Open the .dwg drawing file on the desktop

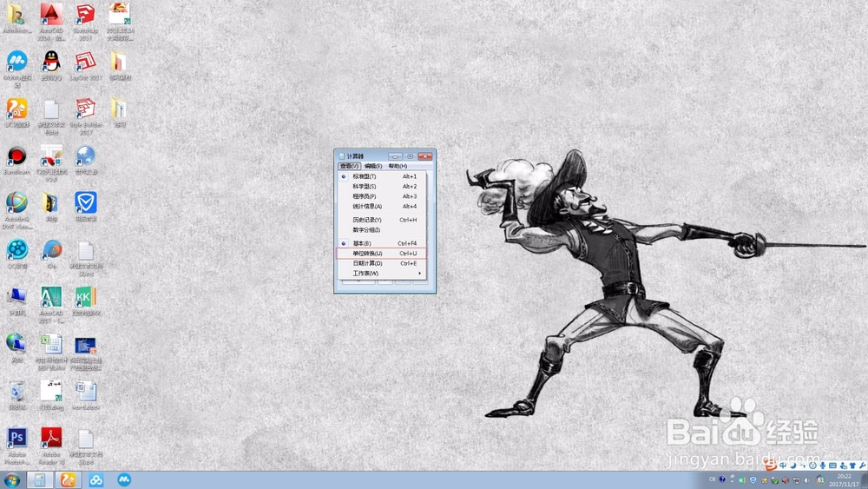(51, 395)
